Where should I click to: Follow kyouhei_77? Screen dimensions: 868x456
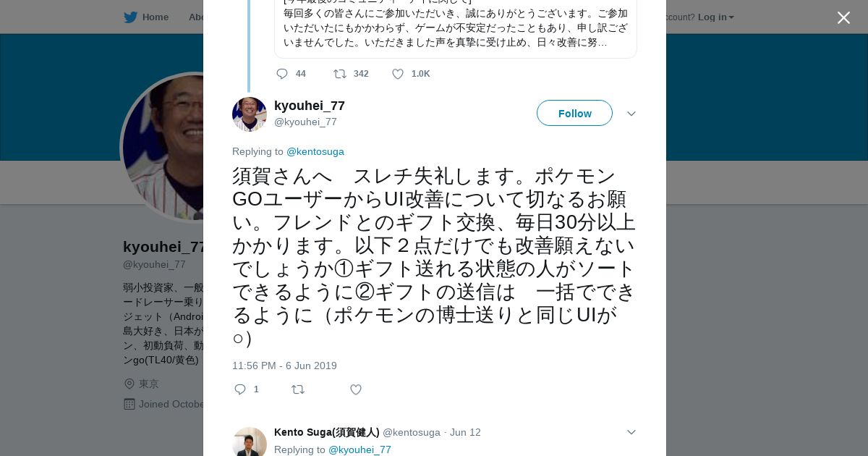tap(574, 113)
